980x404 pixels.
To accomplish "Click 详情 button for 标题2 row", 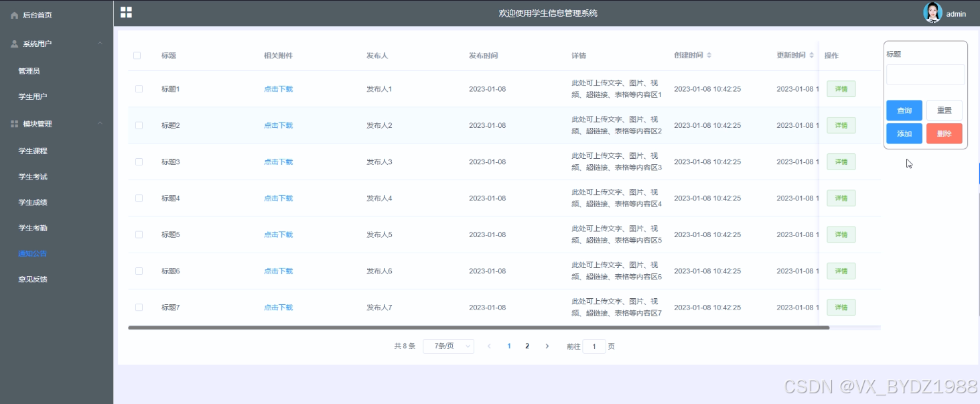I will click(x=841, y=125).
